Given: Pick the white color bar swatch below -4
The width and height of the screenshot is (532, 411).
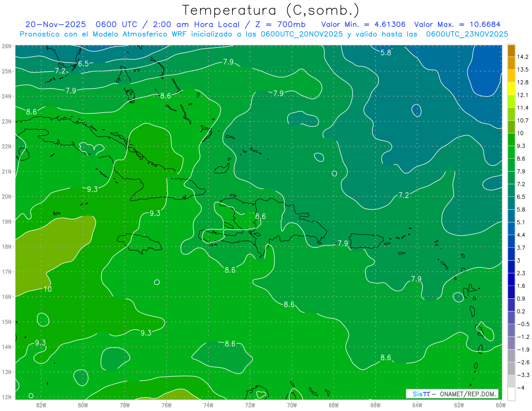Looking at the screenshot, I should click(x=511, y=394).
